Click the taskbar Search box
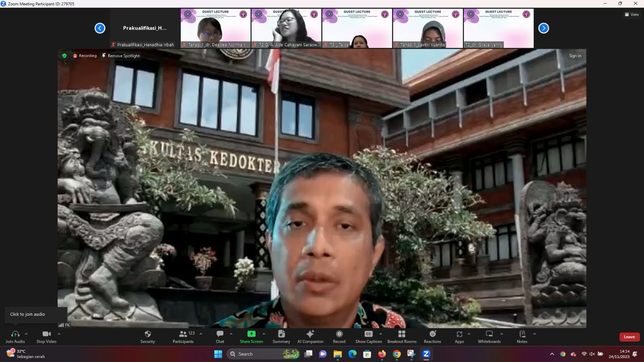This screenshot has width=644, height=362. point(263,354)
